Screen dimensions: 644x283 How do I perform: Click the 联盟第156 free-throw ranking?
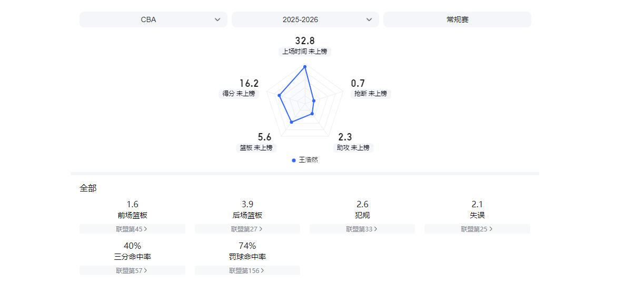pyautogui.click(x=247, y=270)
